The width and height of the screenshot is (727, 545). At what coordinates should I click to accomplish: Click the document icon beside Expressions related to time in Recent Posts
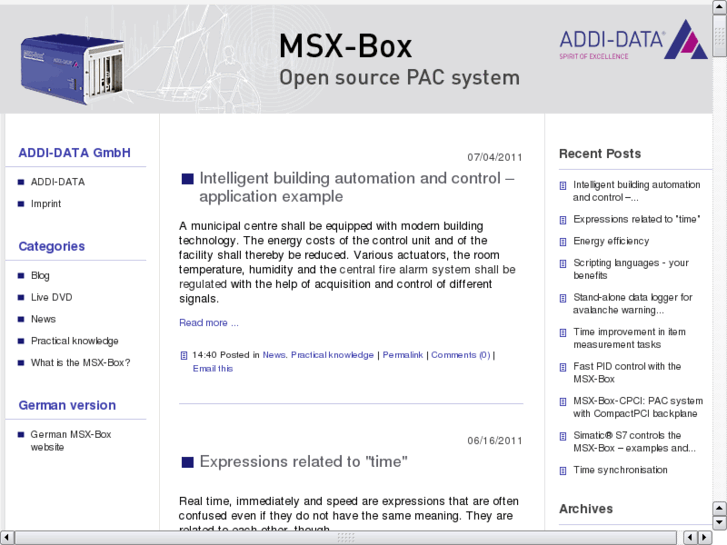[563, 220]
